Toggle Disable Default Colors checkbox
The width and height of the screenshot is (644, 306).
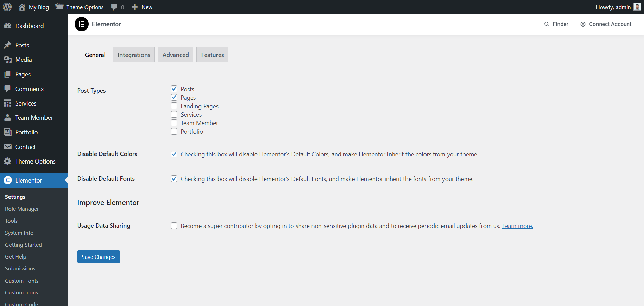[174, 154]
